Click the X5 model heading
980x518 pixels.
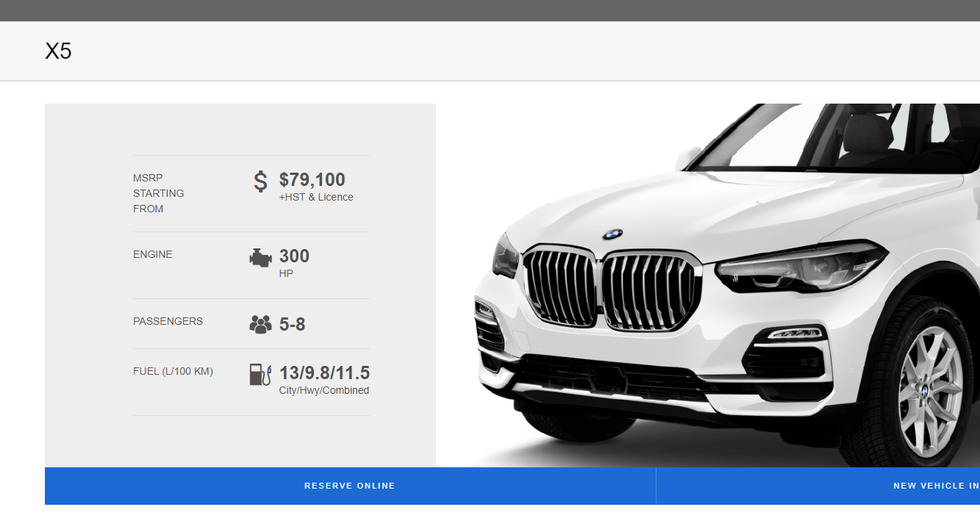click(58, 51)
